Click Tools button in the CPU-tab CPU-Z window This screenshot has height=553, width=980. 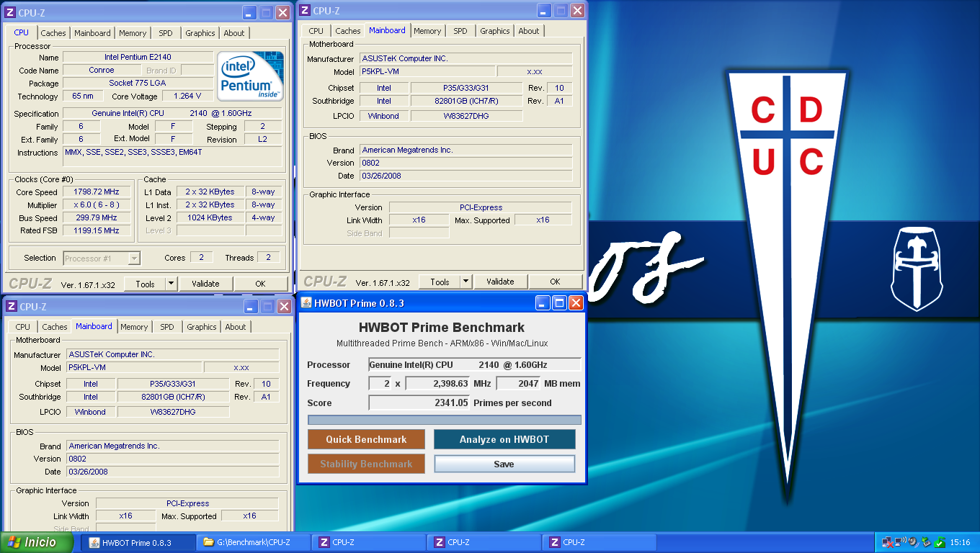(x=145, y=284)
